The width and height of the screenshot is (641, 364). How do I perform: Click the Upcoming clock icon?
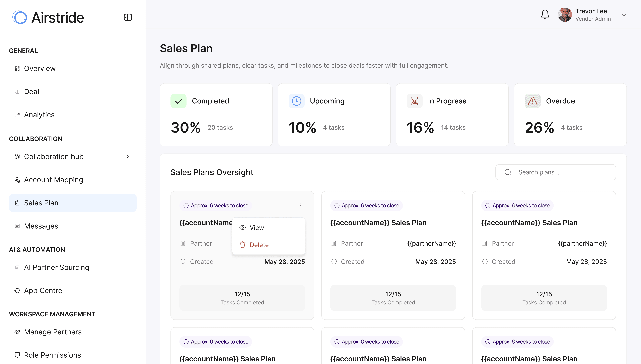pyautogui.click(x=296, y=101)
